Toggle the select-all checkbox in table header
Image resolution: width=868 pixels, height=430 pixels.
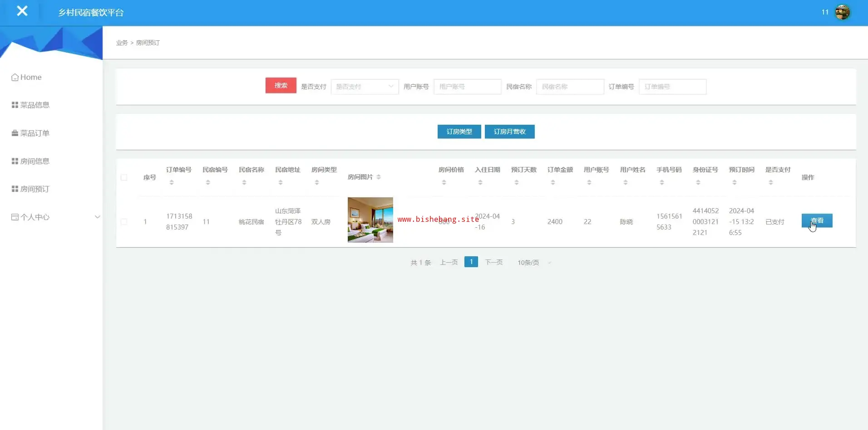point(124,177)
